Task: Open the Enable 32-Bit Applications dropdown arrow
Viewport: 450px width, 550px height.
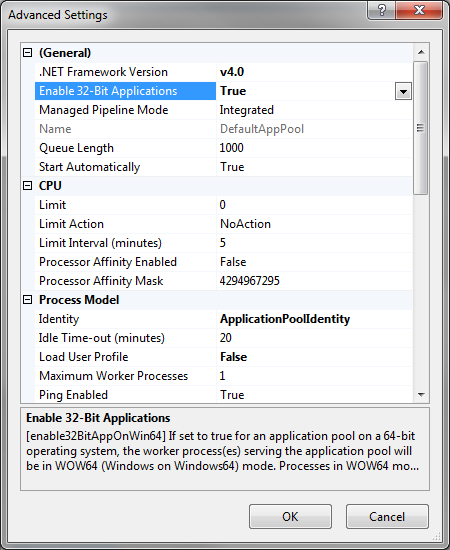Action: (403, 92)
